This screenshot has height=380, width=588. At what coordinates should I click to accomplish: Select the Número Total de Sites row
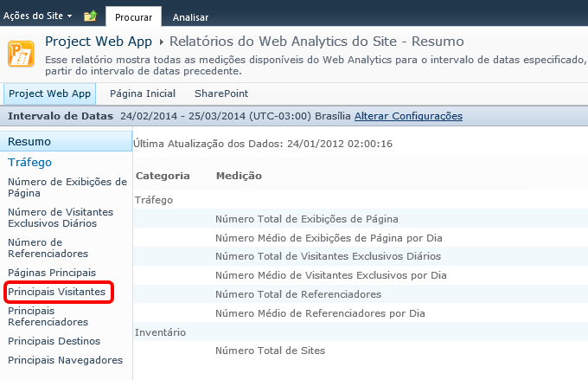coord(361,351)
